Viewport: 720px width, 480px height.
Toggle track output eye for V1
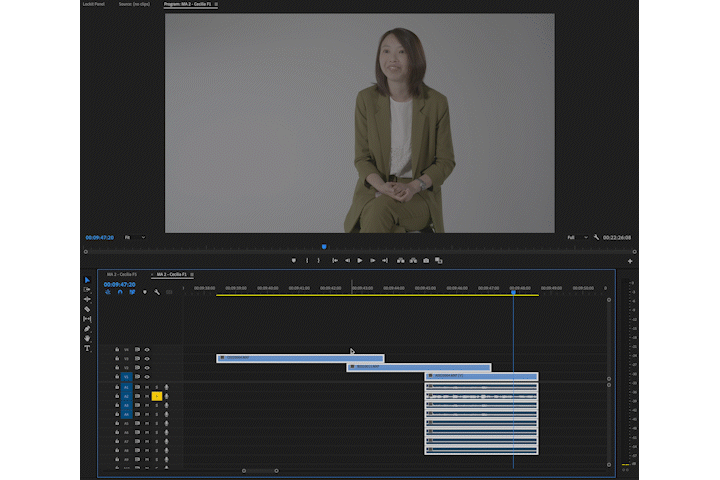pyautogui.click(x=147, y=377)
